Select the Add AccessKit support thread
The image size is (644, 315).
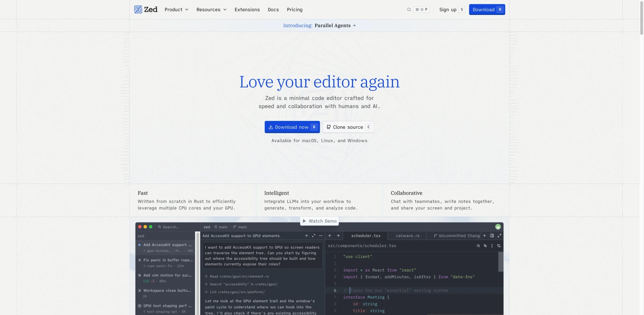[x=166, y=247]
